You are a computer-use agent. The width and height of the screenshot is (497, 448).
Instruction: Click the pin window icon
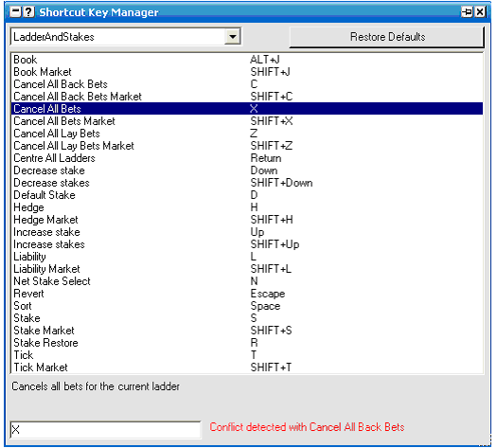click(467, 12)
